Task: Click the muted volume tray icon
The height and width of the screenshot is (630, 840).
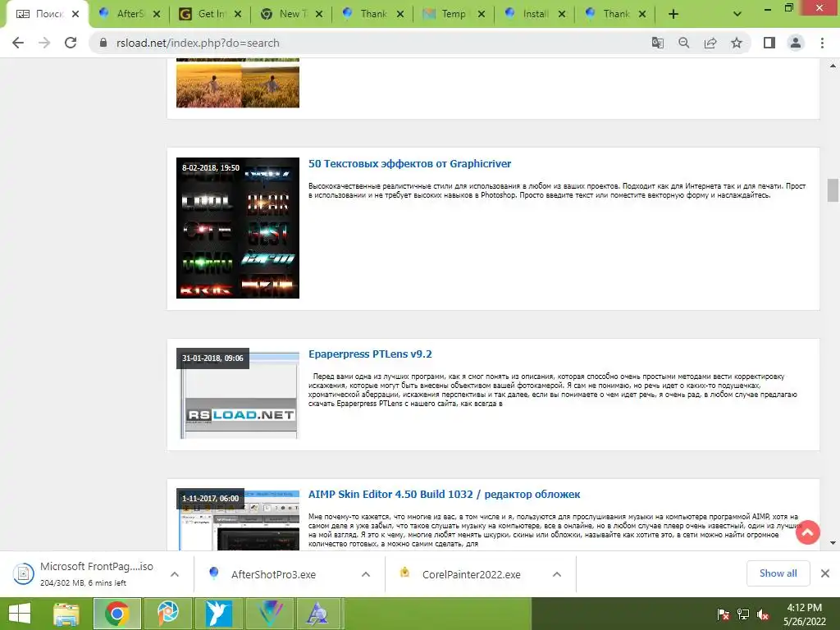Action: tap(763, 614)
